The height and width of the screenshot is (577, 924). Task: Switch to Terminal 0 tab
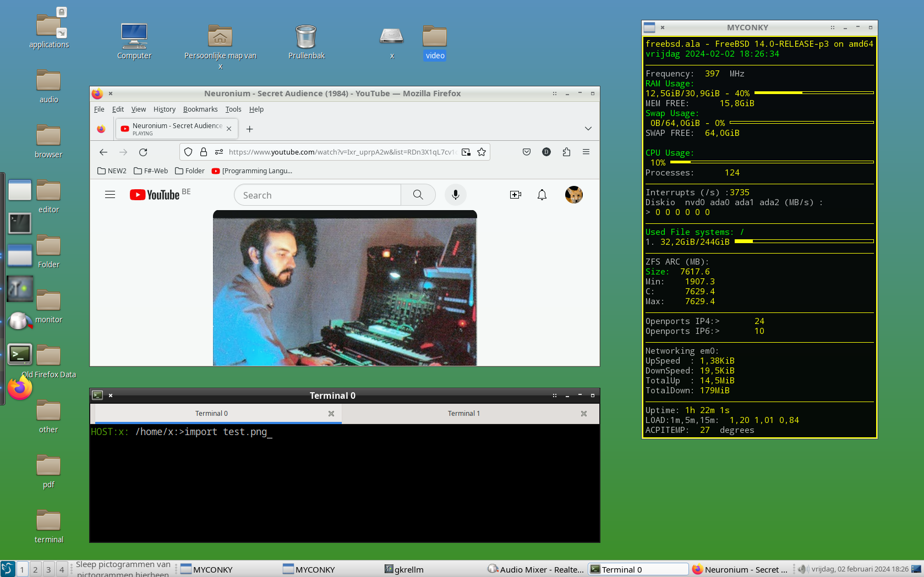[x=211, y=414]
